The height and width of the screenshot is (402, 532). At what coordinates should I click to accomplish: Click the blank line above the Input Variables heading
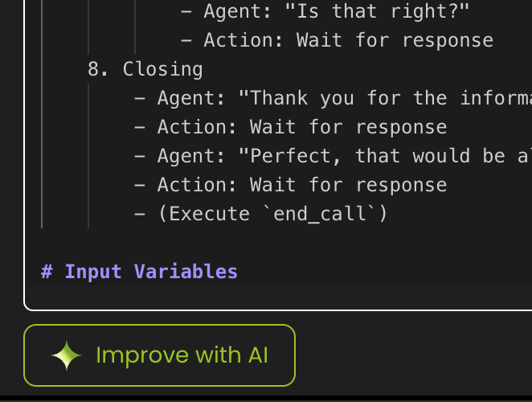tap(241, 243)
